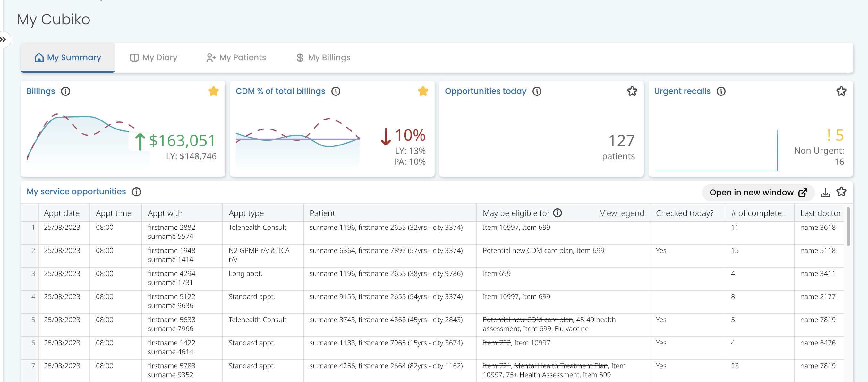The width and height of the screenshot is (868, 382).
Task: Click the Billings info icon
Action: pos(65,91)
